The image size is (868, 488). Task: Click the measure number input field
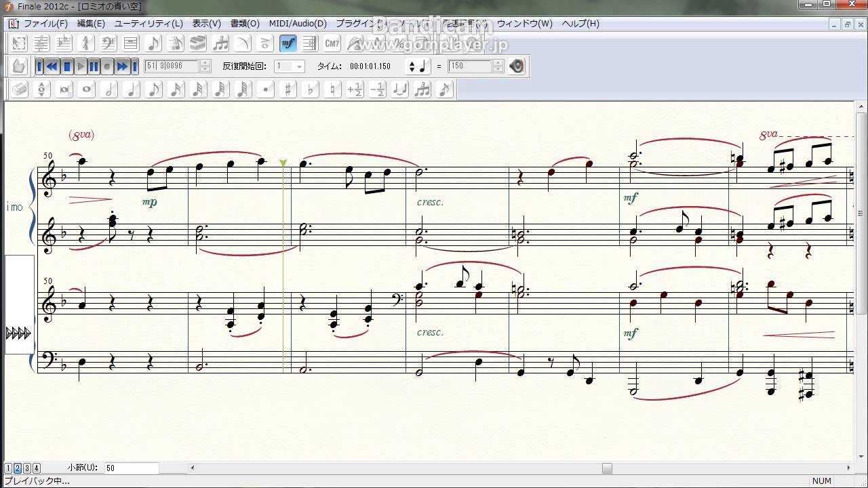131,468
